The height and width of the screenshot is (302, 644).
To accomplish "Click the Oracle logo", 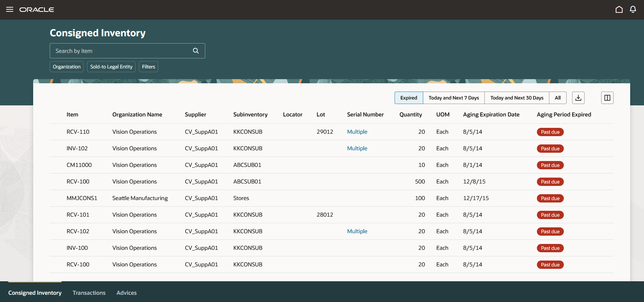I will point(37,10).
